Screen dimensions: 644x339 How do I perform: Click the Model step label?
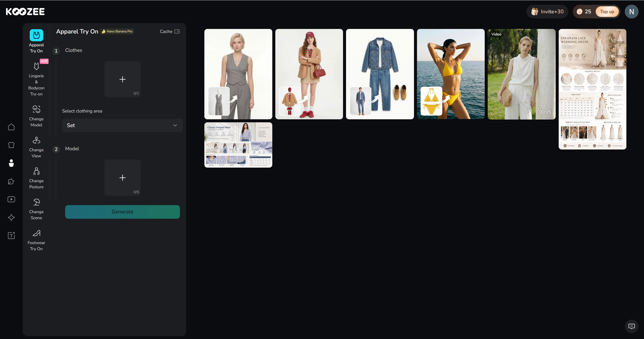[72, 148]
